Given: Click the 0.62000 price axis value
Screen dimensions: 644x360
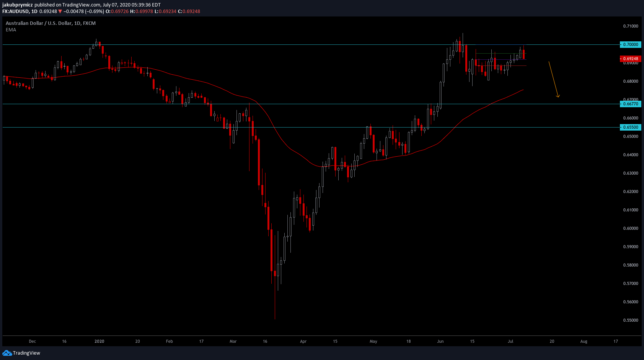Looking at the screenshot, I should tap(631, 191).
